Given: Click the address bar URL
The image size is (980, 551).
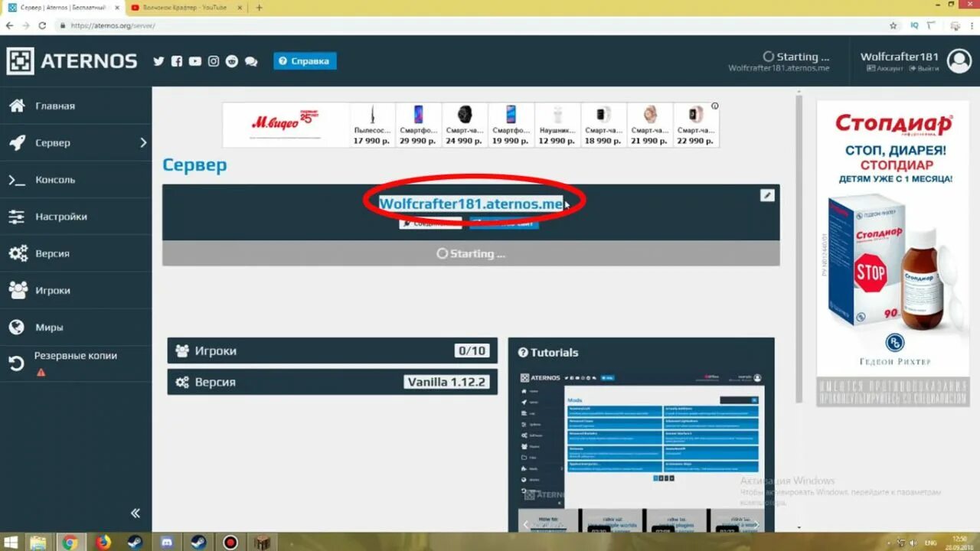Looking at the screenshot, I should (x=113, y=25).
